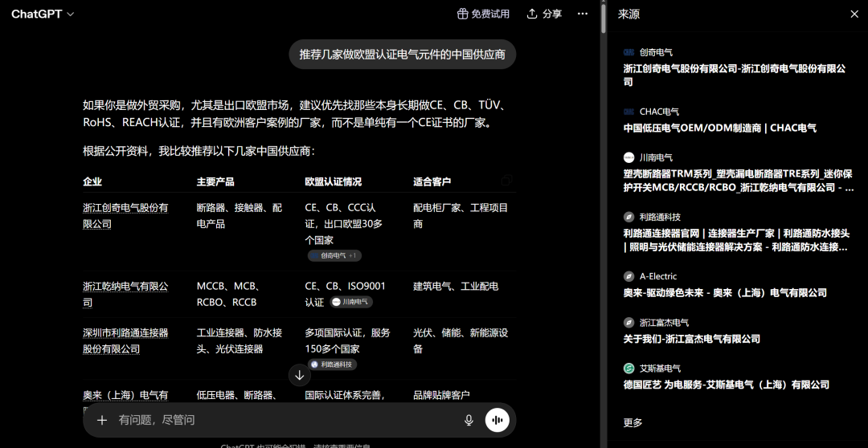Viewport: 868px width, 448px height.
Task: Click the green 艾斯基电气 favicon
Action: (x=628, y=369)
